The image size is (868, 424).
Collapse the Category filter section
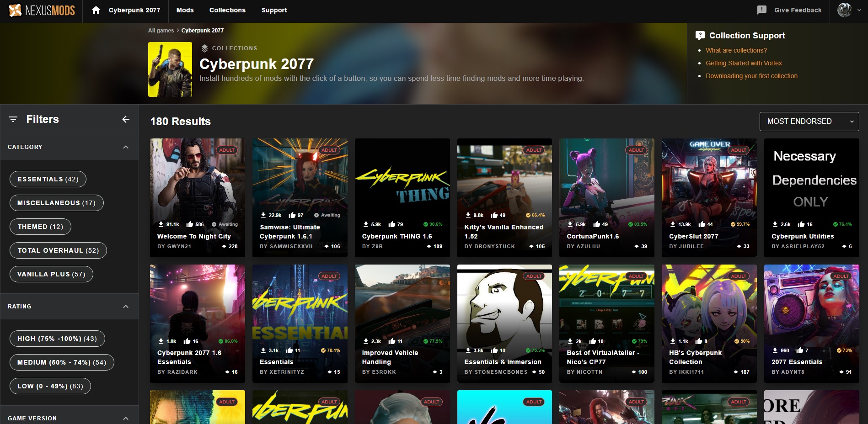(x=126, y=147)
